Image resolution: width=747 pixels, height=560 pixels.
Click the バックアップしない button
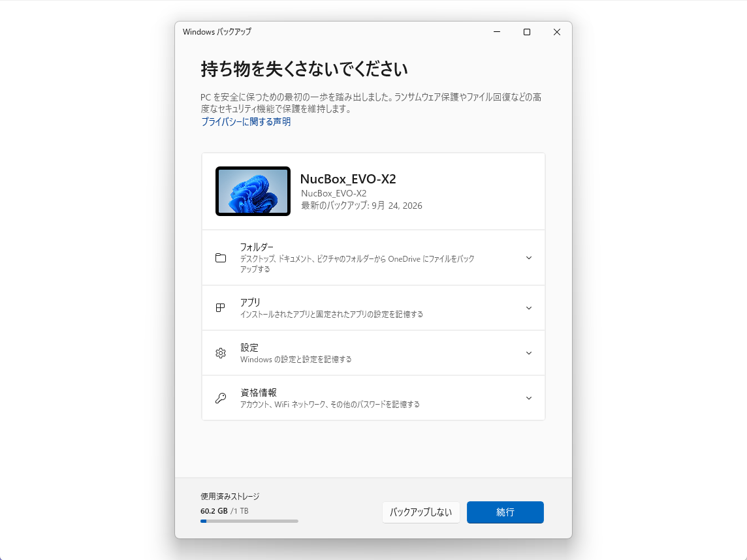pos(421,512)
